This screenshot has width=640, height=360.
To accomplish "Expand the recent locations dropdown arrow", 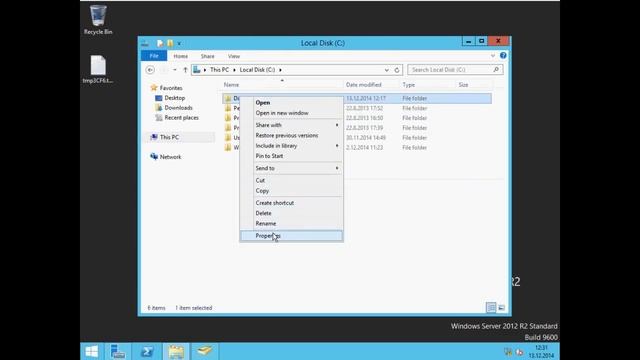I will 175,70.
